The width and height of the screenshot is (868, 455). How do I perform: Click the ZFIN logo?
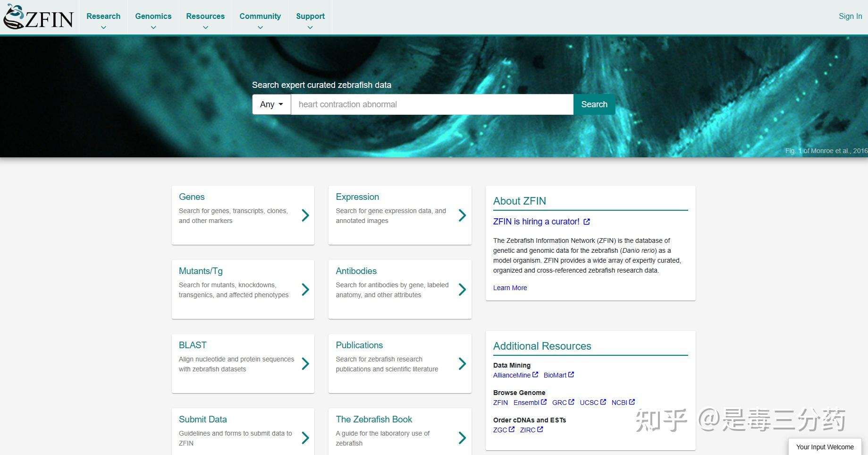tap(39, 17)
